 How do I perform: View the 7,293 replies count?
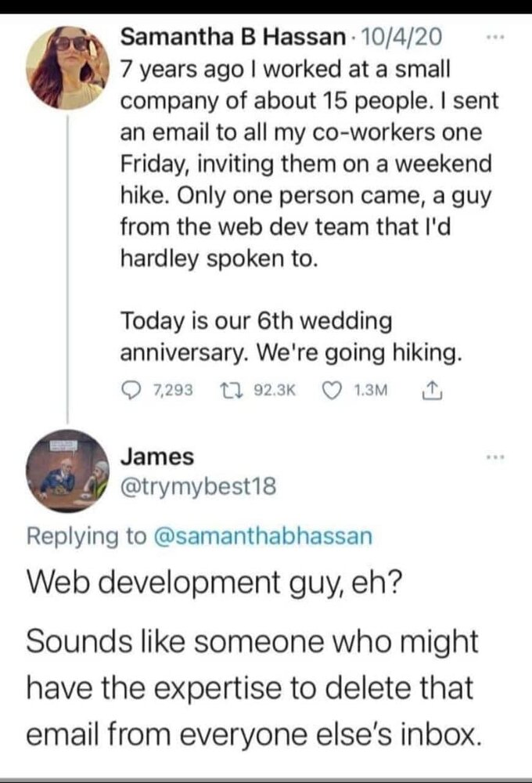(x=173, y=390)
